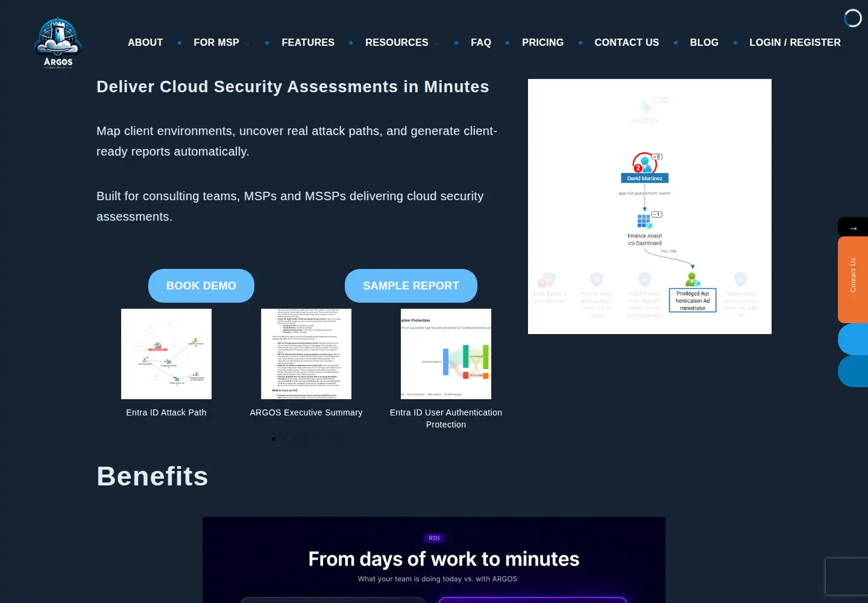Image resolution: width=868 pixels, height=603 pixels.
Task: Open the CONTACT US nav link
Action: point(627,42)
